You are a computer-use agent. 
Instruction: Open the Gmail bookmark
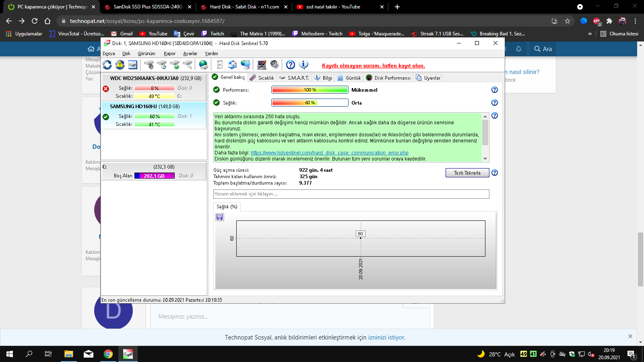pos(122,34)
